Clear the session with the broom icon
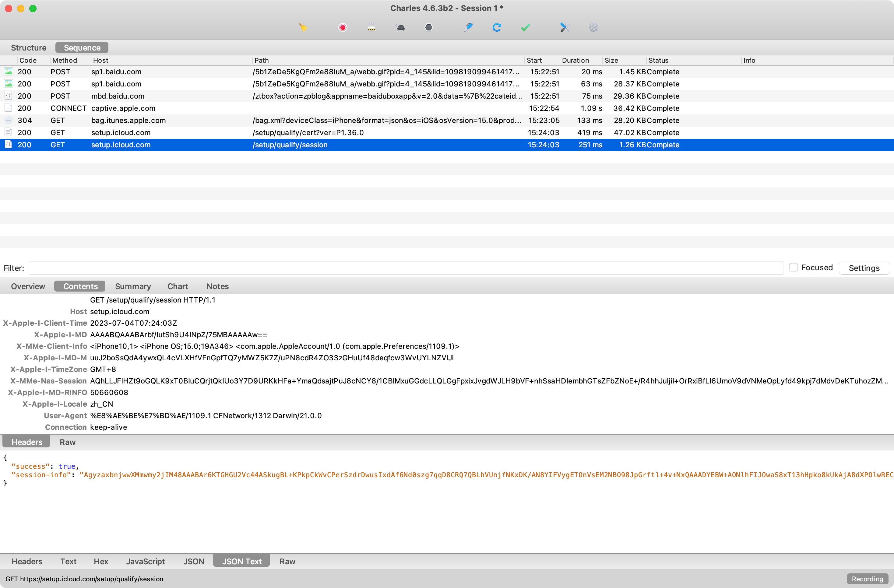The width and height of the screenshot is (894, 588). click(x=303, y=27)
